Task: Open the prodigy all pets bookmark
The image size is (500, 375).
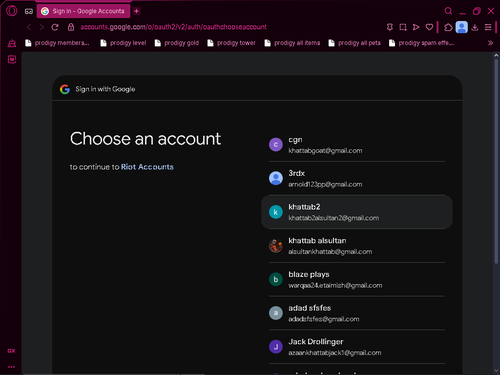Action: coord(355,43)
